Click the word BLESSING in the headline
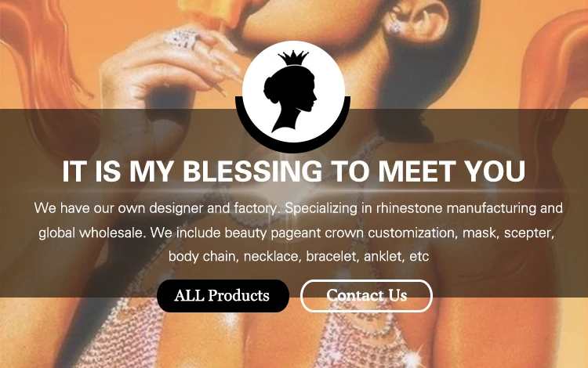The width and height of the screenshot is (588, 368). click(x=252, y=171)
